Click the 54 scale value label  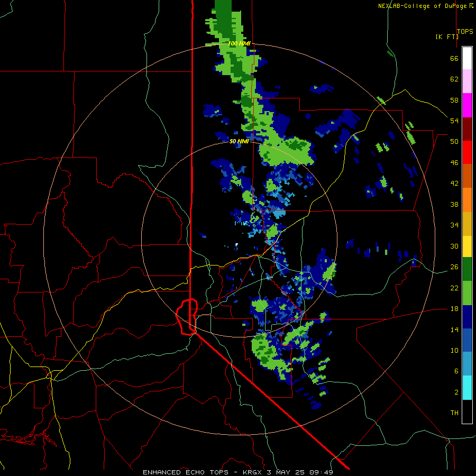(x=454, y=121)
